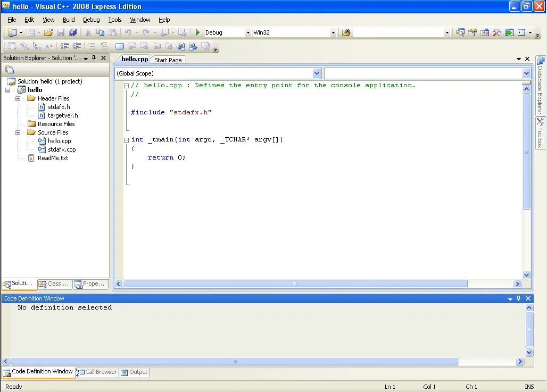This screenshot has height=392, width=547.
Task: Collapse the Header Files folder
Action: 18,99
